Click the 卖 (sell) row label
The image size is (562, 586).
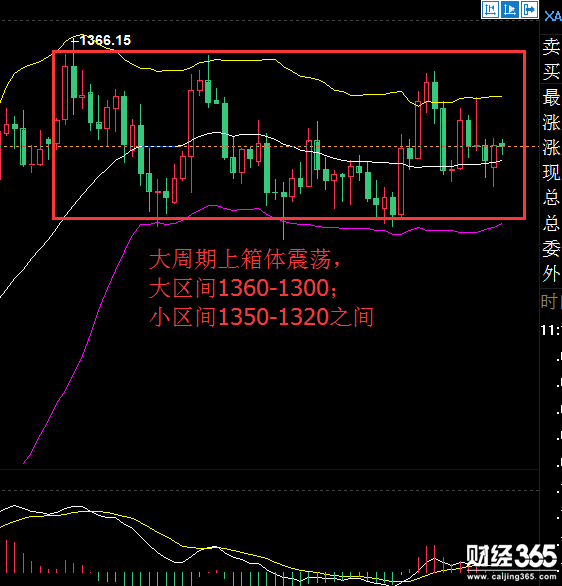[551, 47]
